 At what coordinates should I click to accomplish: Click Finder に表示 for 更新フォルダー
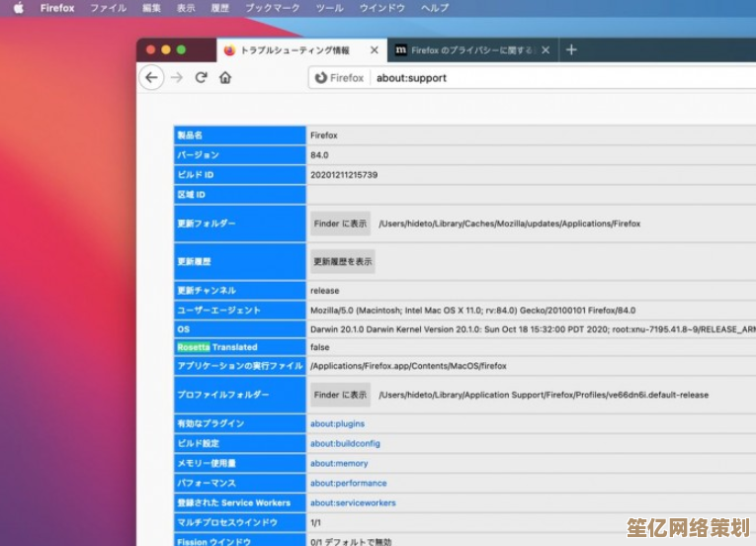point(340,224)
